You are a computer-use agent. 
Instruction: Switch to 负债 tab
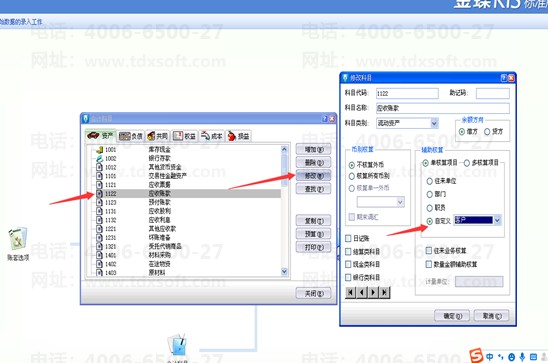pyautogui.click(x=131, y=136)
